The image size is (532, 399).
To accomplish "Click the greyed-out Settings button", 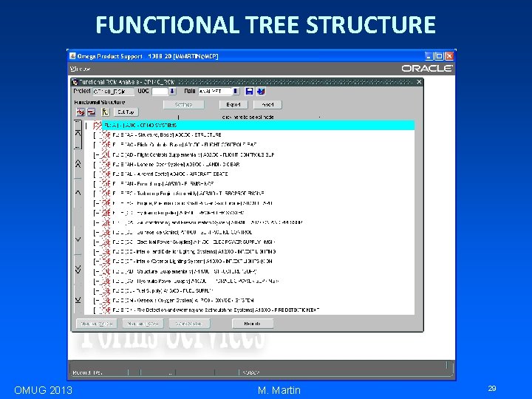I will (183, 105).
